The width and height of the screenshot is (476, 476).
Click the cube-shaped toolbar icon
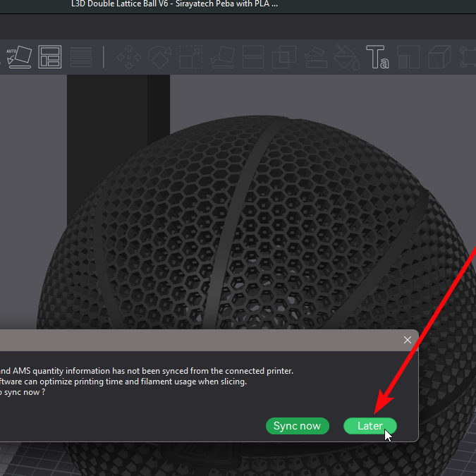coord(439,57)
